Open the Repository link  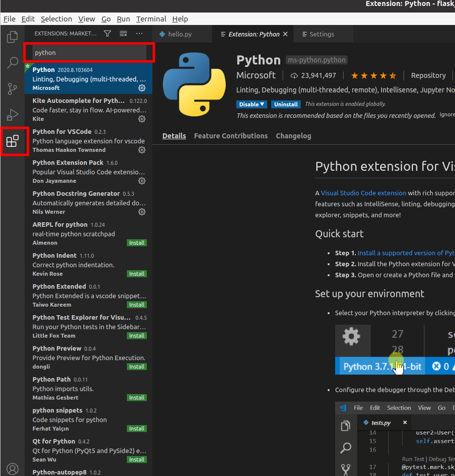(x=428, y=75)
